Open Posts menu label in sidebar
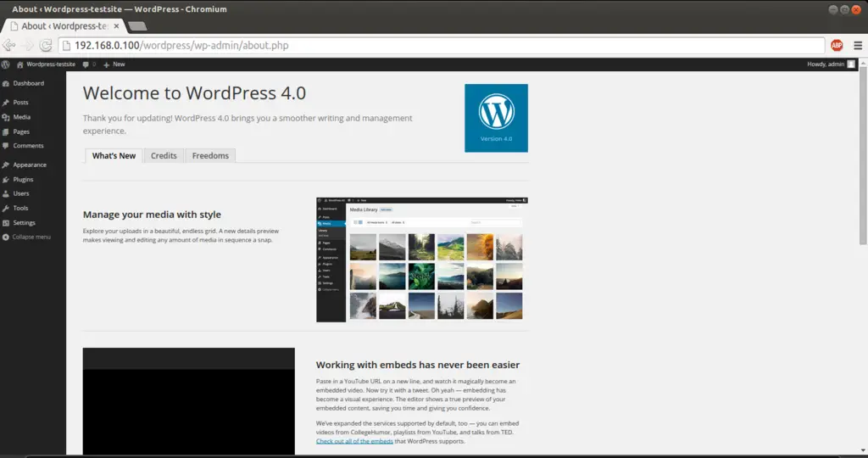This screenshot has width=868, height=458. point(20,103)
